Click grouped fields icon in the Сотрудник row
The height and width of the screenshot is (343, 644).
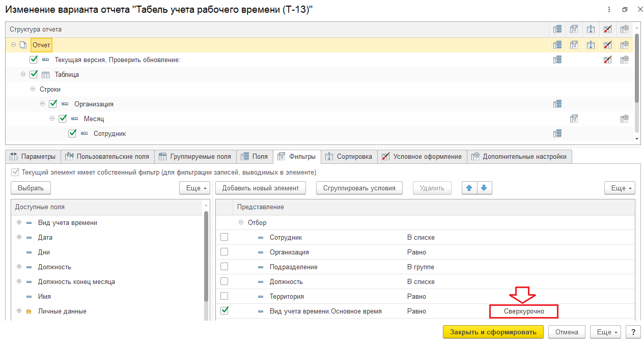[x=557, y=133]
